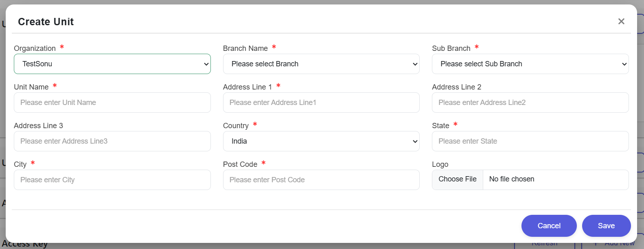This screenshot has height=249, width=644.
Task: Close the Create Unit dialog
Action: pos(621,22)
